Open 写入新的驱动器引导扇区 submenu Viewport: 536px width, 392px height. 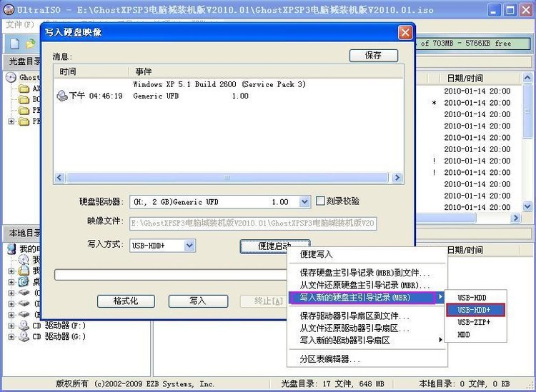click(368, 340)
